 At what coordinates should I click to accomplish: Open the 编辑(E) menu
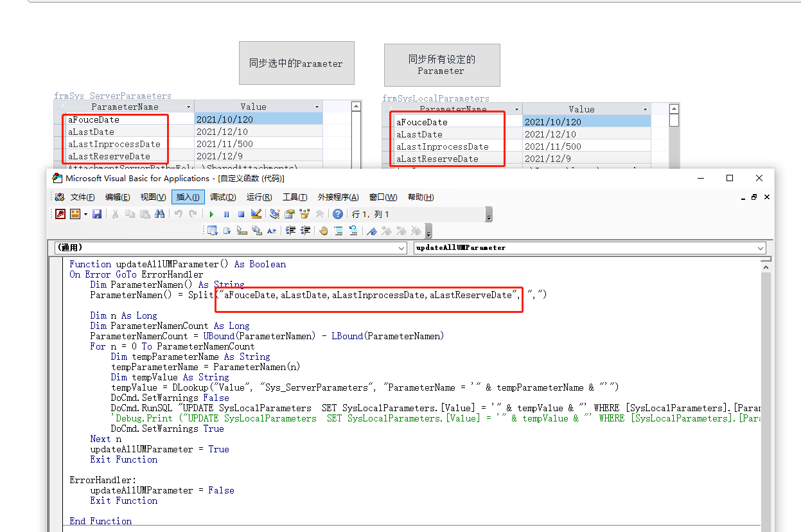pyautogui.click(x=118, y=197)
